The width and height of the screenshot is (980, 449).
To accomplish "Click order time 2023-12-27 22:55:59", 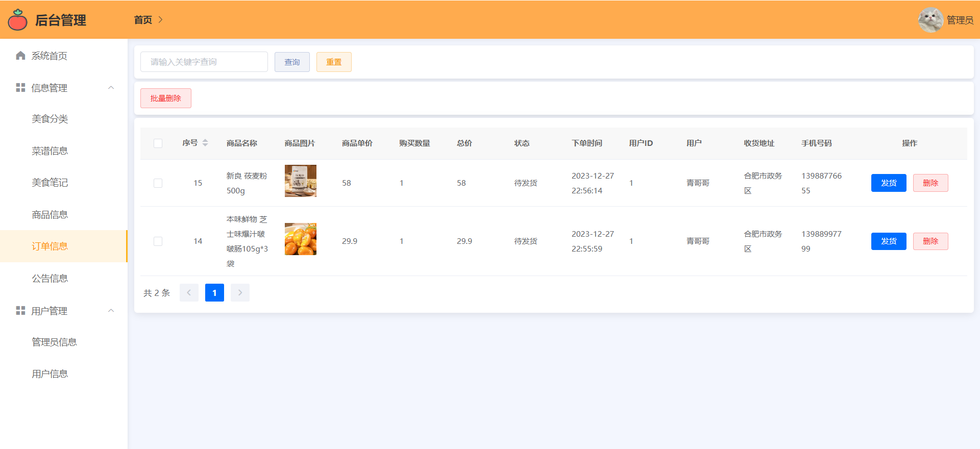I will pos(593,241).
